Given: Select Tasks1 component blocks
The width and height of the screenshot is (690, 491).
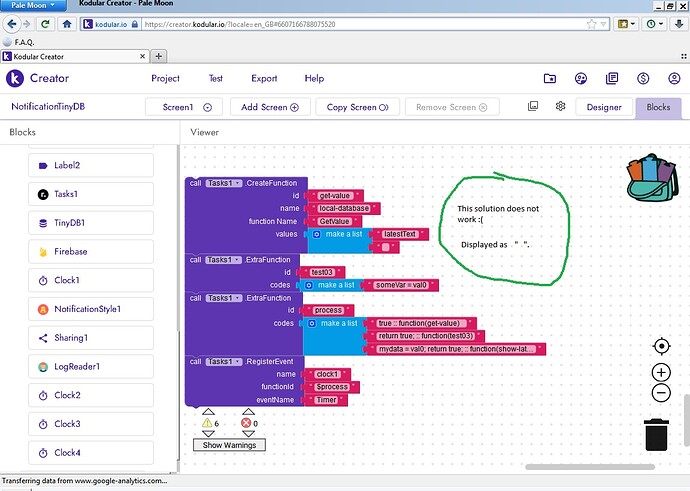Looking at the screenshot, I should (91, 194).
